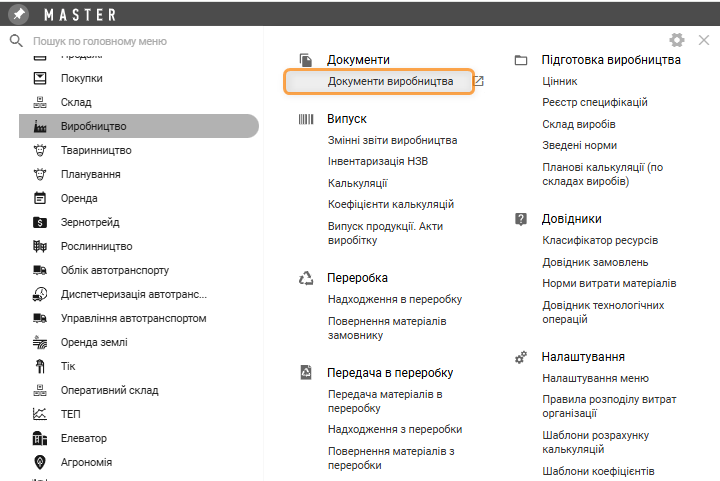Viewport: 720px width, 481px height.
Task: Open Документи виробництва link
Action: click(390, 81)
